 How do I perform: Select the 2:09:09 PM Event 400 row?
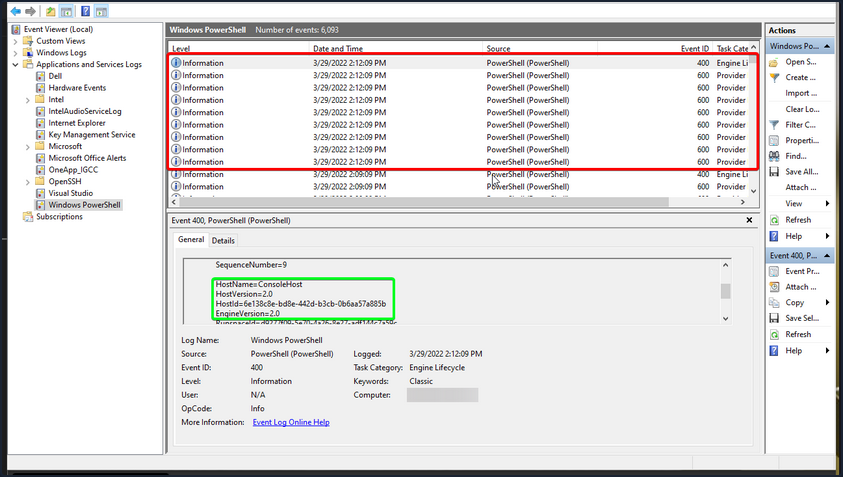pyautogui.click(x=460, y=174)
